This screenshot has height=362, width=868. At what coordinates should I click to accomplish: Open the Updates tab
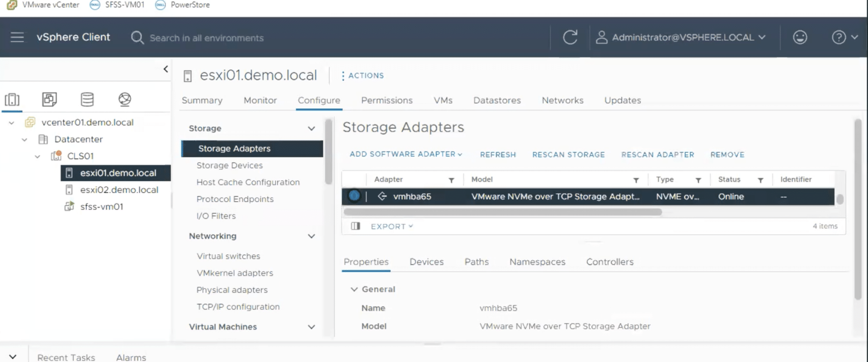623,100
